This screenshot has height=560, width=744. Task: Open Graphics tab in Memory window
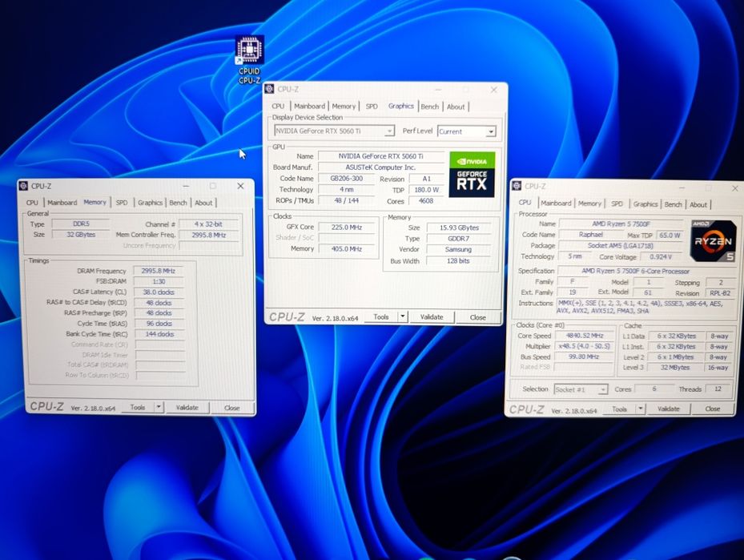point(150,202)
